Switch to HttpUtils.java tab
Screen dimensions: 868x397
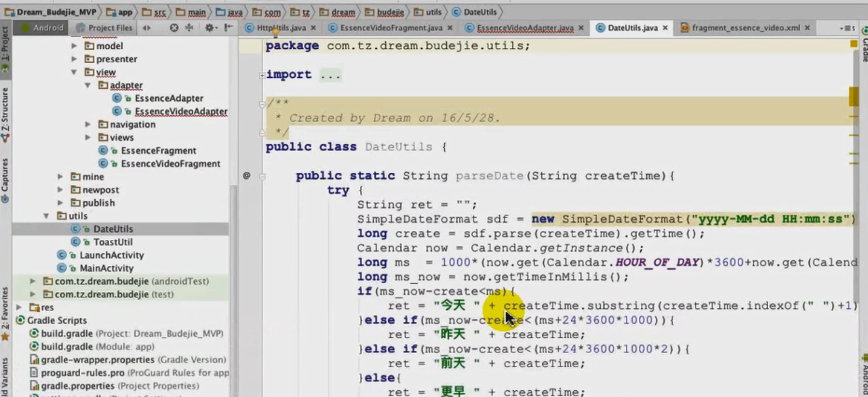[x=281, y=28]
